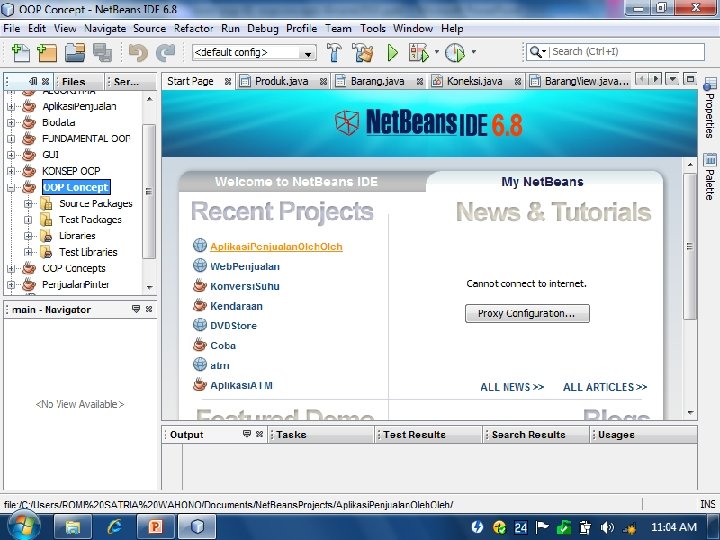
Task: Select the Budata project in tree
Action: (59, 123)
